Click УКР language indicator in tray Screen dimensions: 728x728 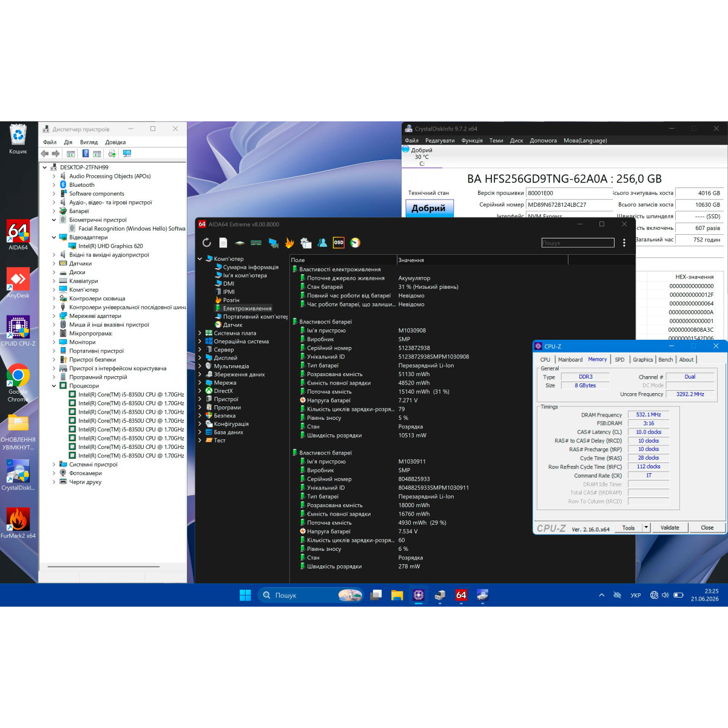[x=636, y=595]
